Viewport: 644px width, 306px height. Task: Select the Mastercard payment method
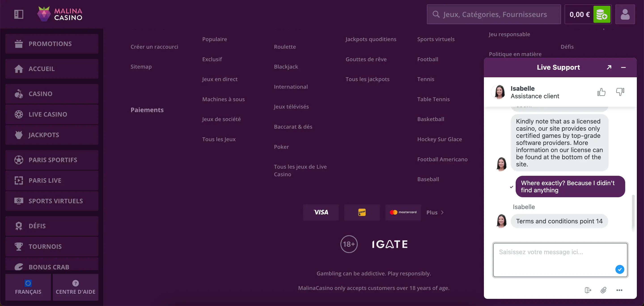pos(403,212)
